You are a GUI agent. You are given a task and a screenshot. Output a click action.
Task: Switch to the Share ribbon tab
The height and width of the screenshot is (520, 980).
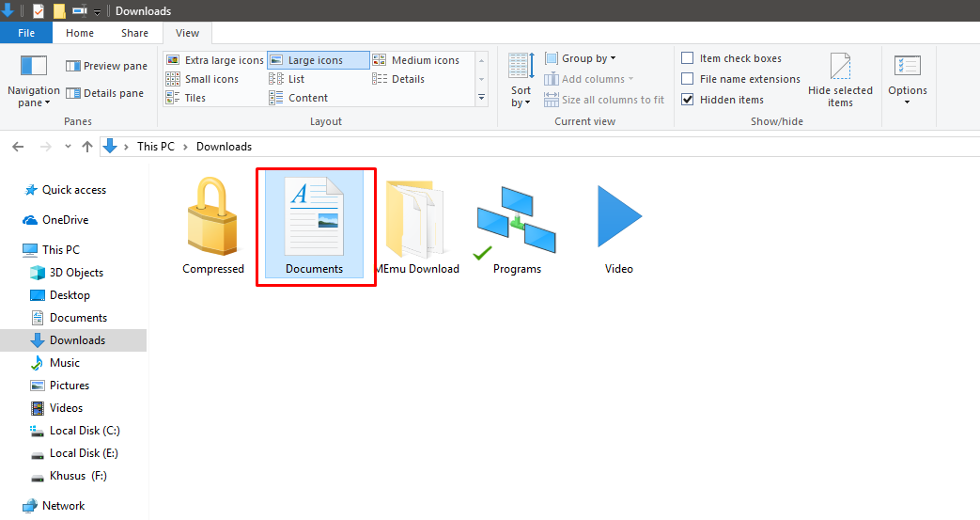[x=134, y=33]
